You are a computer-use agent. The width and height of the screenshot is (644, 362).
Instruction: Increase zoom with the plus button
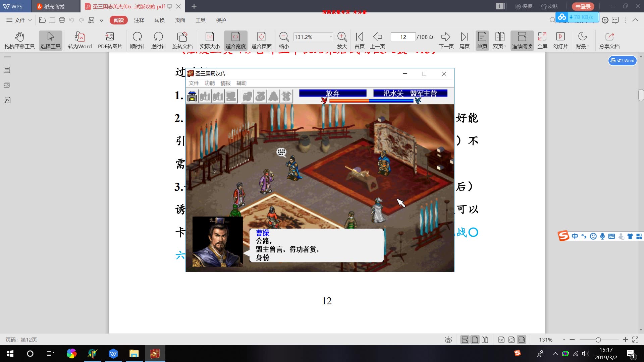tap(625, 340)
